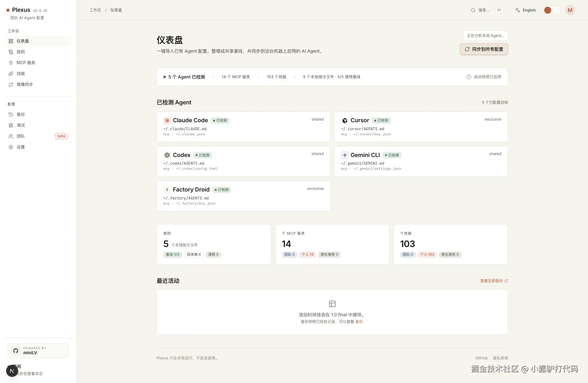
Task: Open the 隐私承诺 footer link
Action: (500, 358)
